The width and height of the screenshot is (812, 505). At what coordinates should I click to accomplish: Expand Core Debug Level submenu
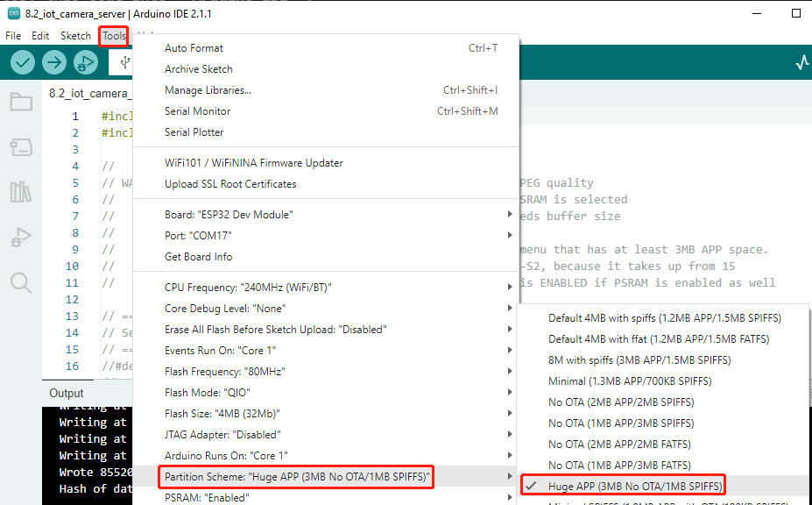tap(326, 309)
